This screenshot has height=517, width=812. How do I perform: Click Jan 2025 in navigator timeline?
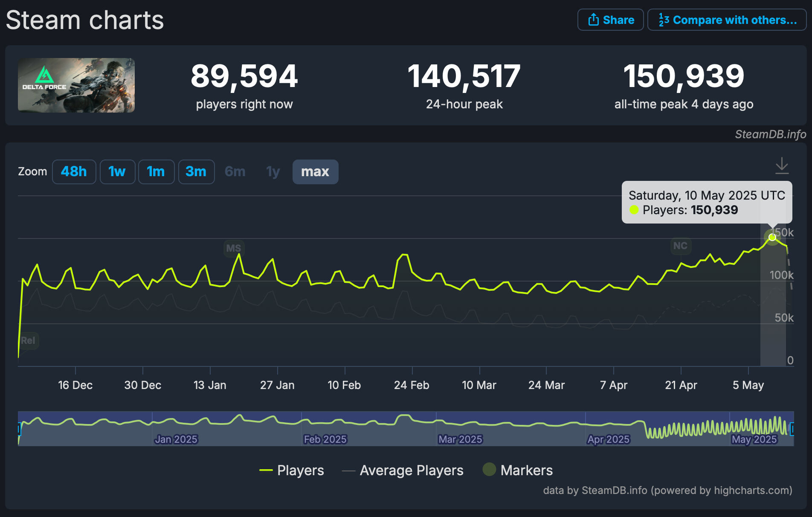coord(176,439)
